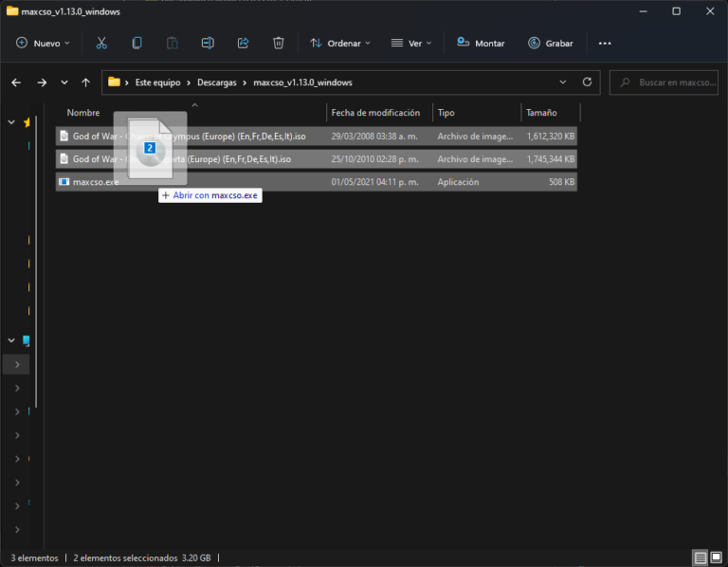Switch to details view layout icon

pyautogui.click(x=700, y=558)
